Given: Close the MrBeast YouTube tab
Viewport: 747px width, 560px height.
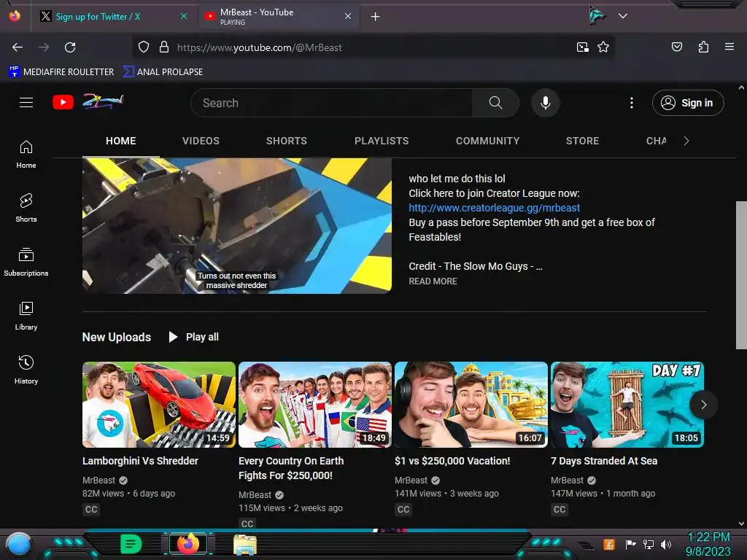Looking at the screenshot, I should (348, 16).
